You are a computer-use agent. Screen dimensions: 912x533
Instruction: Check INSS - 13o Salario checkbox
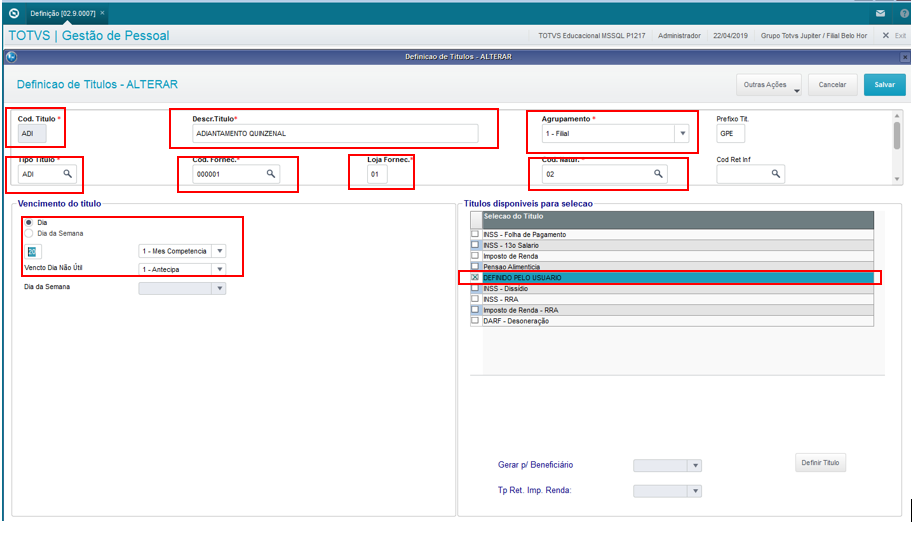[x=475, y=245]
